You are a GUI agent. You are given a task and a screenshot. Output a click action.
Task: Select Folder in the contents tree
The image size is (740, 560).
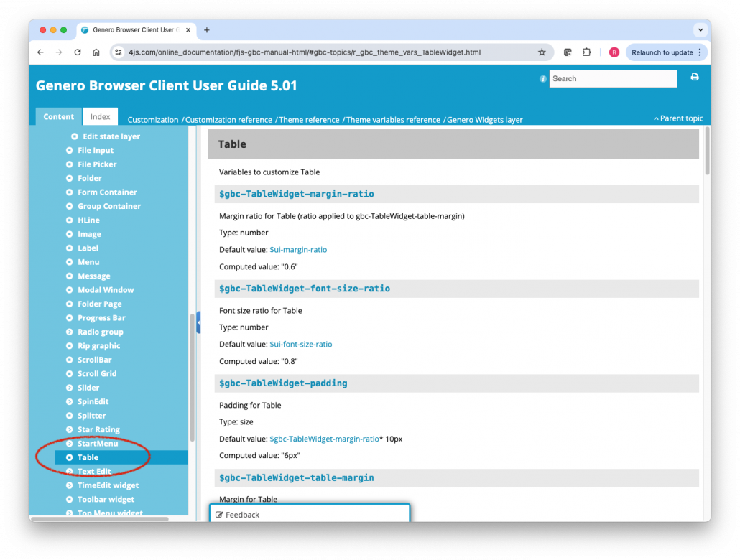click(x=89, y=178)
